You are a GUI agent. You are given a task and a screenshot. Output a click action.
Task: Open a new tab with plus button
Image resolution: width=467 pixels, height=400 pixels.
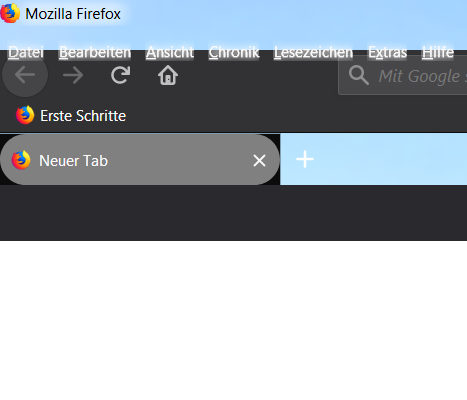[305, 159]
